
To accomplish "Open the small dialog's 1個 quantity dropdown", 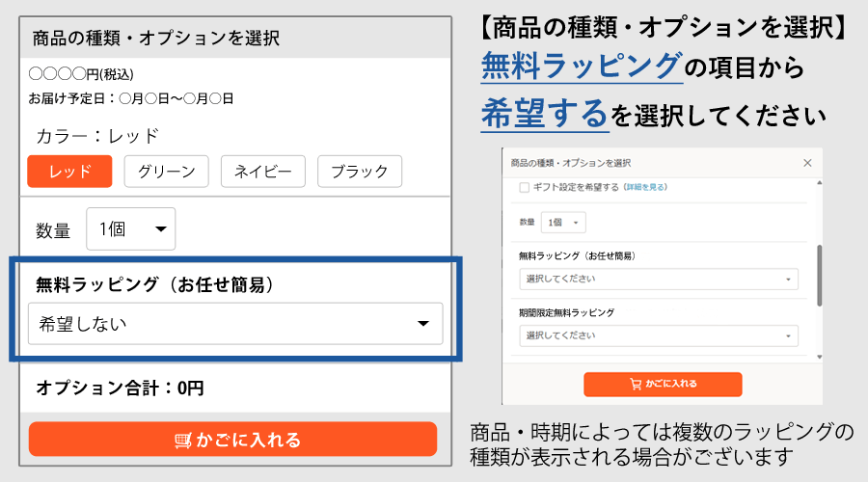I will coord(562,222).
